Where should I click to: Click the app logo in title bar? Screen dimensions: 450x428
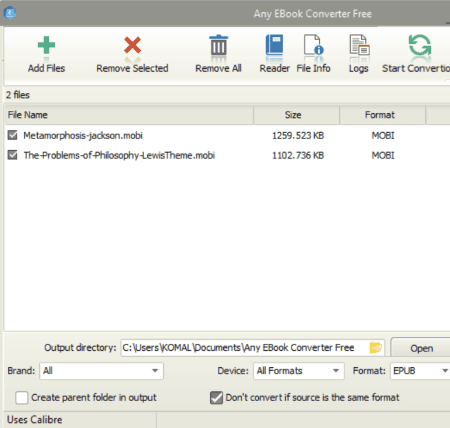(x=10, y=13)
